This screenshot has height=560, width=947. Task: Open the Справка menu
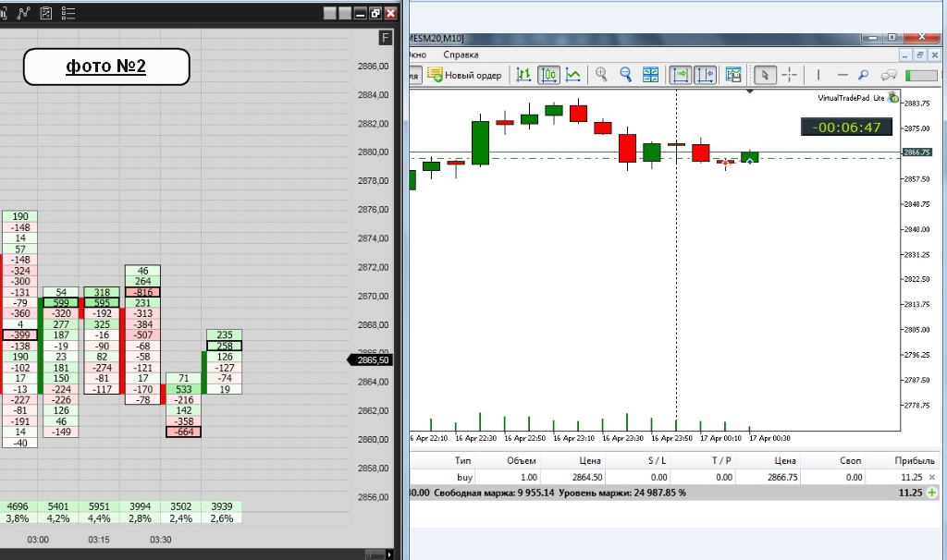click(x=461, y=55)
